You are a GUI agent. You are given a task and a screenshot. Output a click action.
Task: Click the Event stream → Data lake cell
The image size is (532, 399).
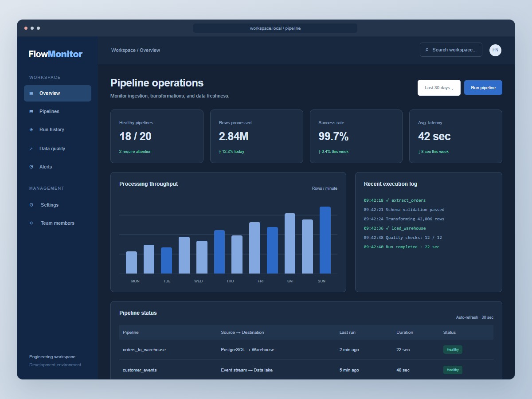pyautogui.click(x=247, y=370)
